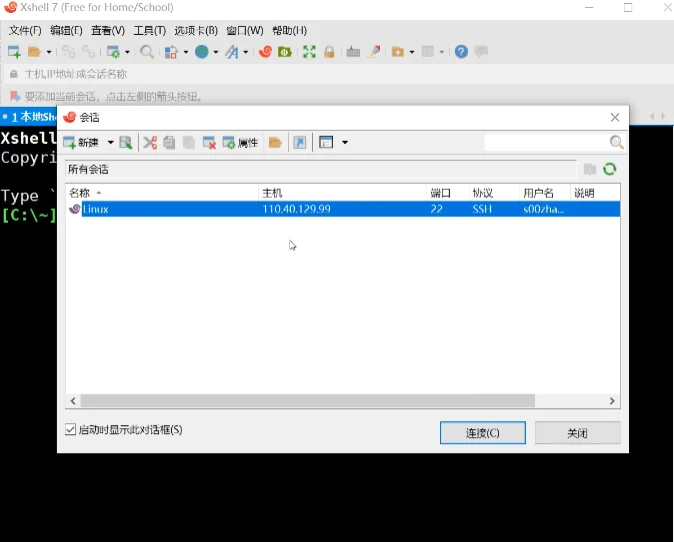
Task: Open the 帮助(H) menu
Action: tap(290, 31)
